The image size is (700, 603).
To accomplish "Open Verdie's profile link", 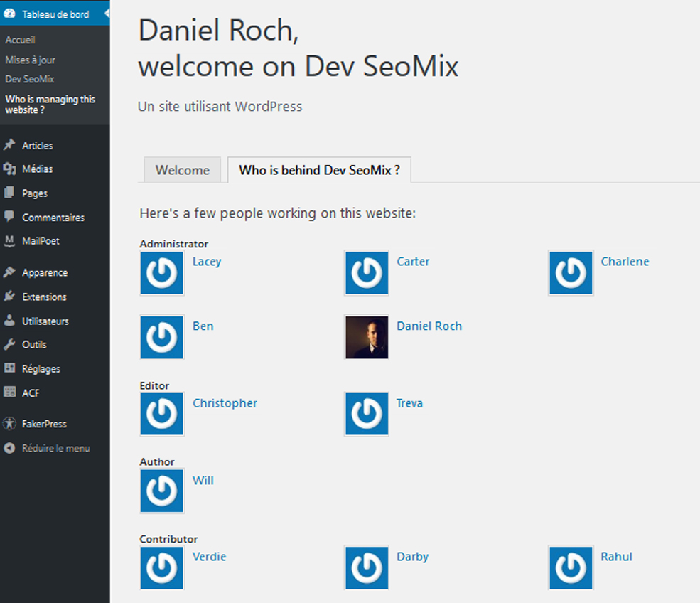I will (210, 557).
